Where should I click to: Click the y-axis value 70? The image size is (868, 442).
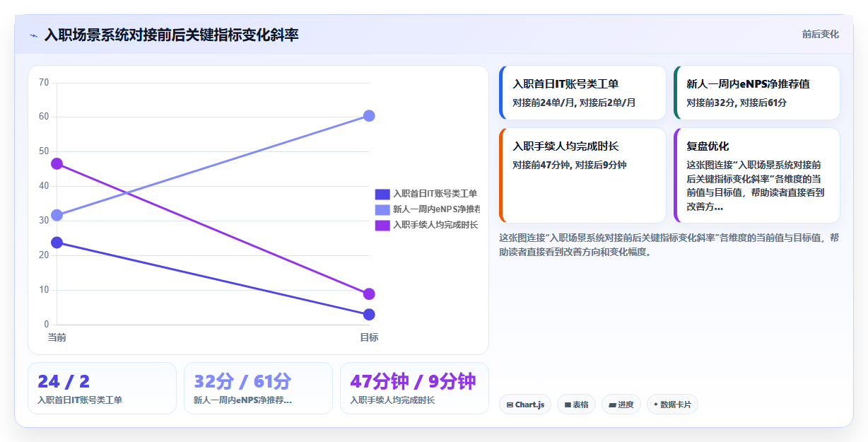tap(44, 83)
